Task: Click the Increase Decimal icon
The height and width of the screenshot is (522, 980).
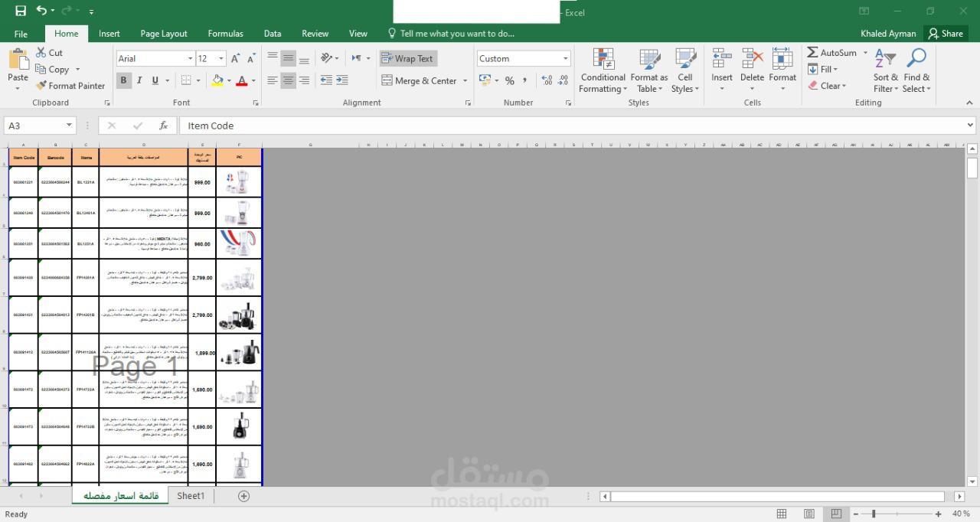Action: click(x=546, y=80)
